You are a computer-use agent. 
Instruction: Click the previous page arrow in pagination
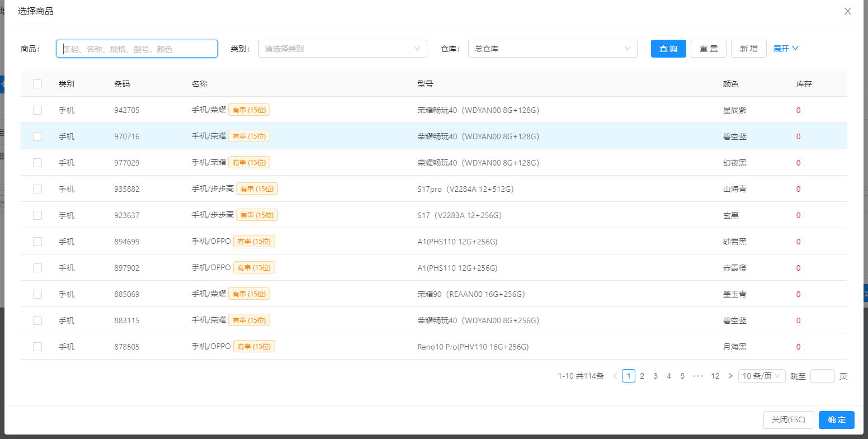click(x=615, y=376)
